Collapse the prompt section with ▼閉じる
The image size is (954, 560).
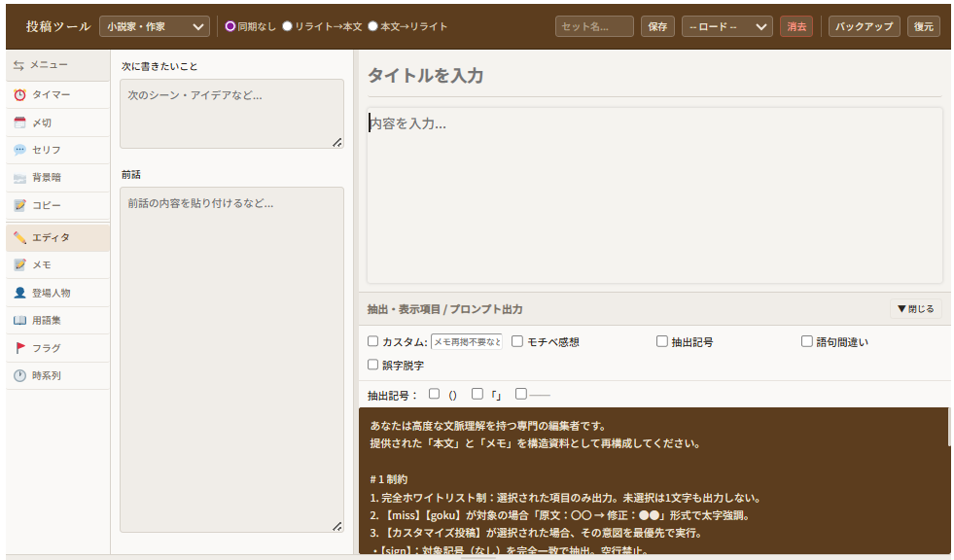914,308
